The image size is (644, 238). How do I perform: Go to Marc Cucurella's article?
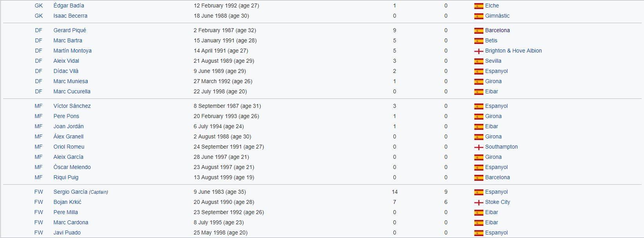coord(72,91)
